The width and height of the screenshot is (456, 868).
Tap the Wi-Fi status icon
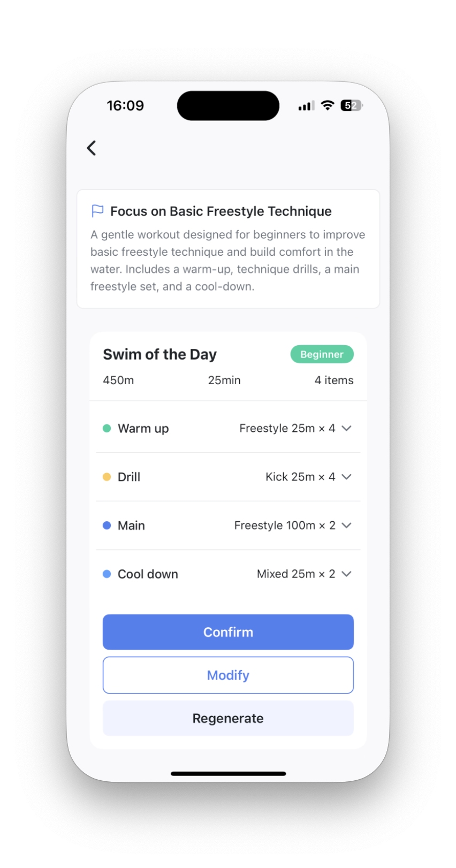click(x=328, y=105)
